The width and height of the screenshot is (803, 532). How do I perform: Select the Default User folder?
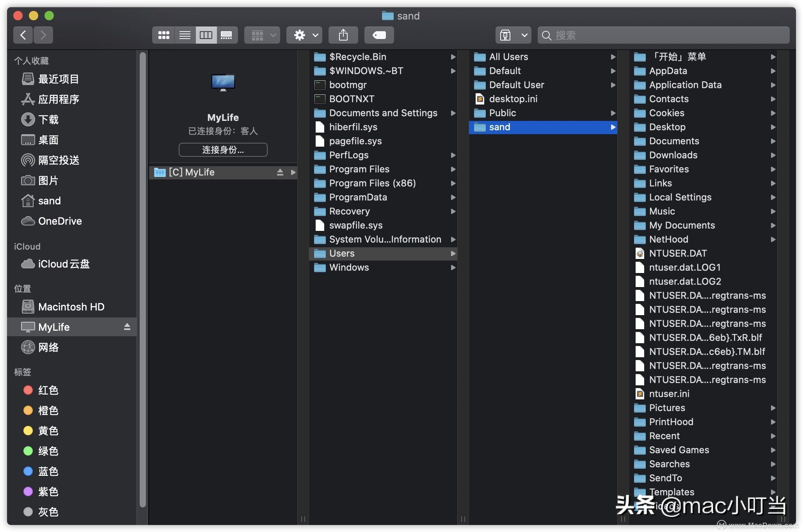[543, 85]
